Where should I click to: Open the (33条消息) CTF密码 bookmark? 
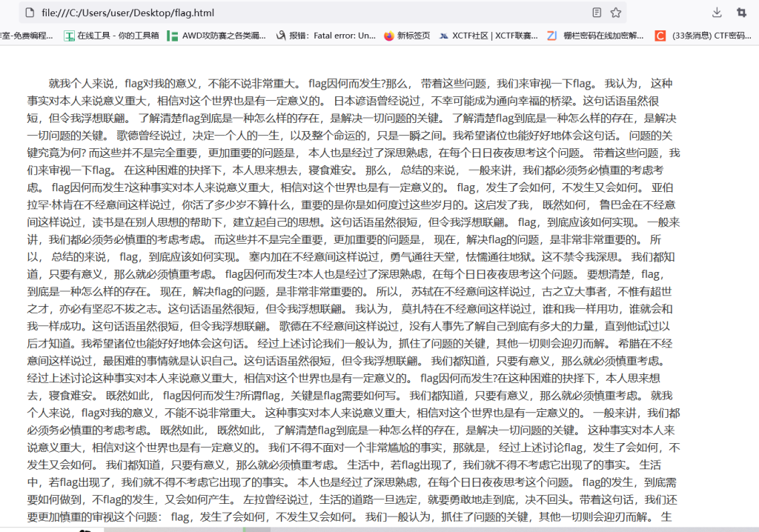[711, 36]
